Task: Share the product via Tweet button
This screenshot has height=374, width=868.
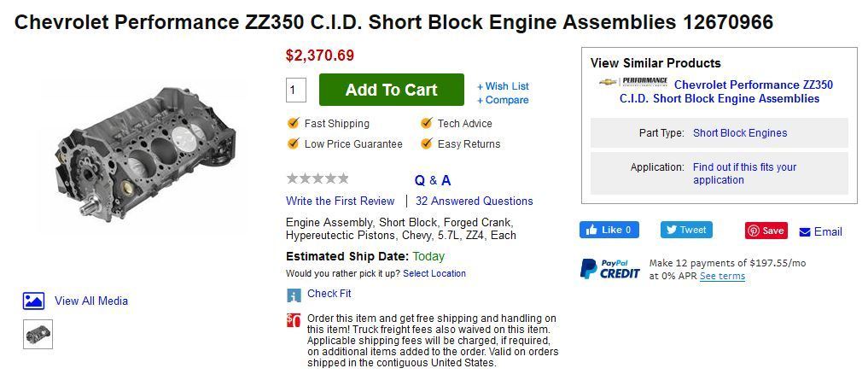Action: 685,230
